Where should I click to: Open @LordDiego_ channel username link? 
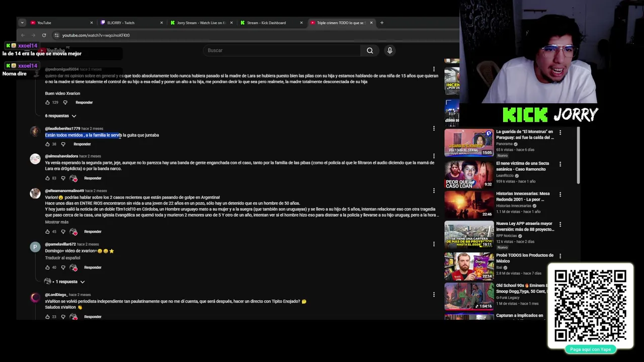(56, 295)
